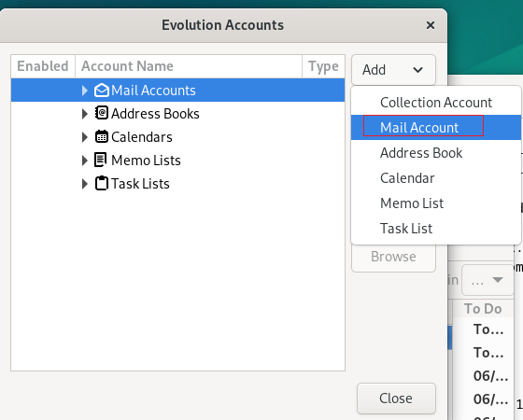
Task: Click the Close button
Action: (x=396, y=399)
